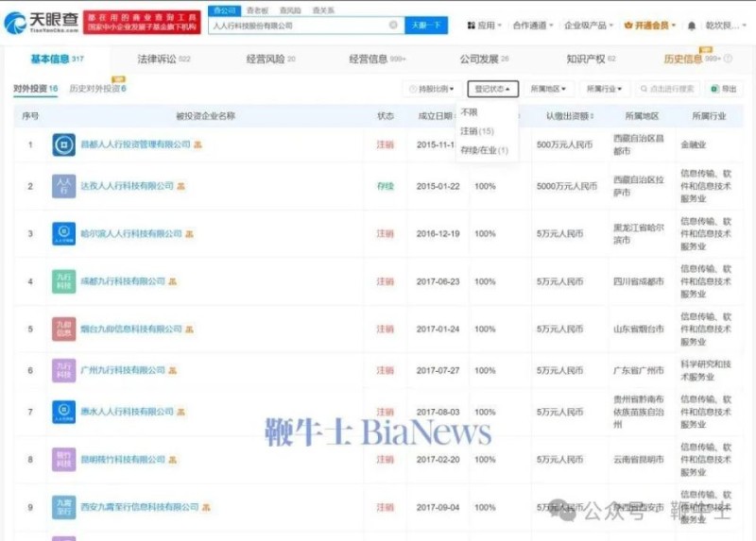Switch to 基本信息 tab
The height and width of the screenshot is (541, 756).
coord(57,59)
